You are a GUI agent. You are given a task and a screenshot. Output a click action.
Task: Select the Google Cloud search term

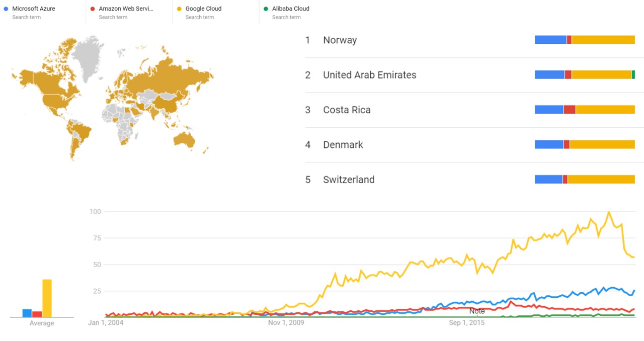tap(203, 9)
